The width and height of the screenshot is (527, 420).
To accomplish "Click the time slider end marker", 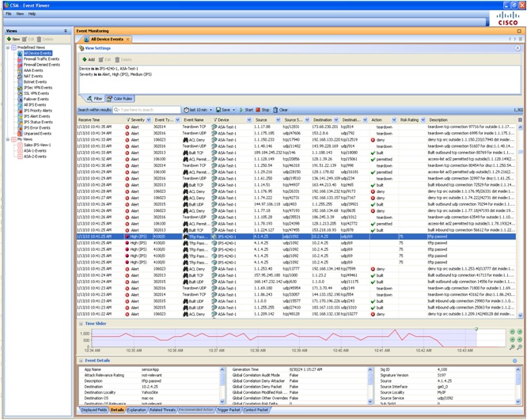I will [x=476, y=329].
